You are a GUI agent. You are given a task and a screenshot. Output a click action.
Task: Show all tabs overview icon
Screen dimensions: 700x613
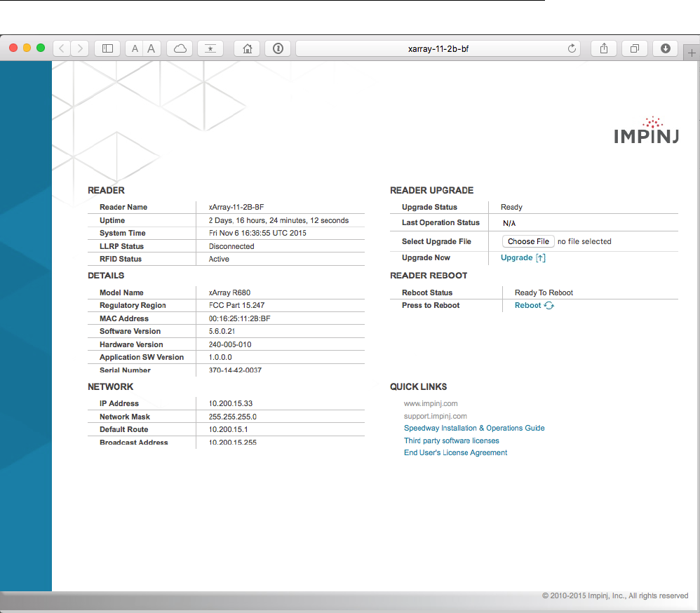pos(634,48)
